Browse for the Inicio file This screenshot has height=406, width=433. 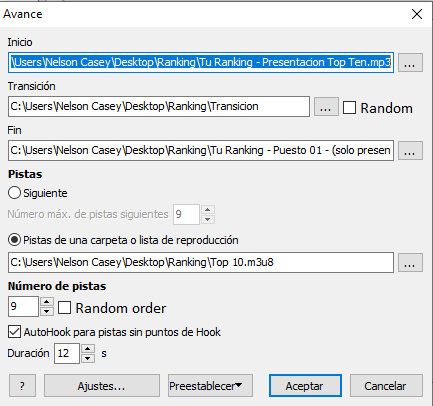coord(410,62)
